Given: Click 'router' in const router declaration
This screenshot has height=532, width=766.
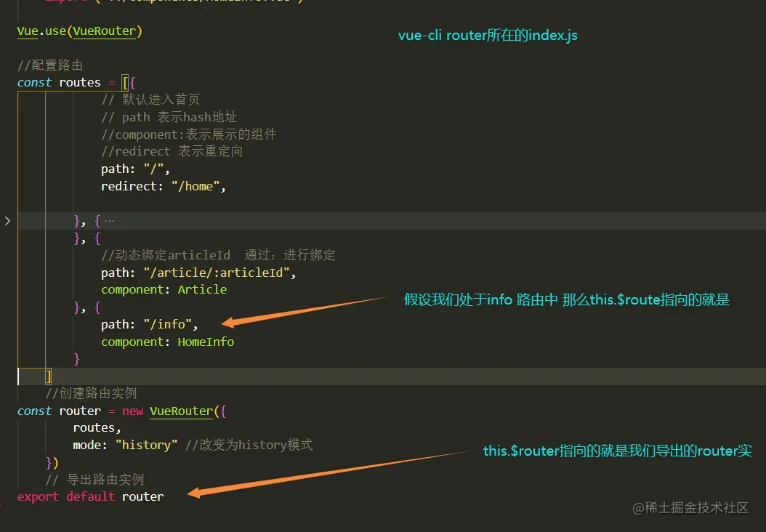Looking at the screenshot, I should tap(80, 411).
